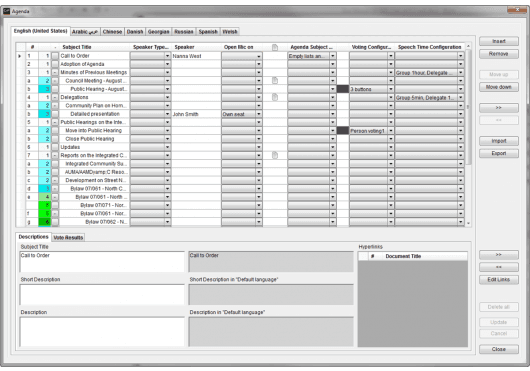Screen dimensions: 530x371
Task: Open the Descriptions tab
Action: pos(33,237)
